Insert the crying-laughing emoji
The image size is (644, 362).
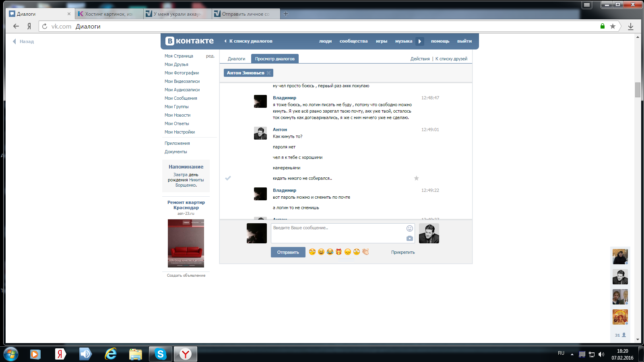(330, 252)
